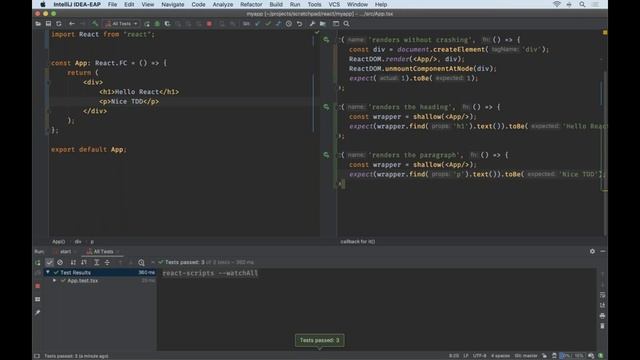
Task: Open the Tools menu
Action: (x=314, y=4)
